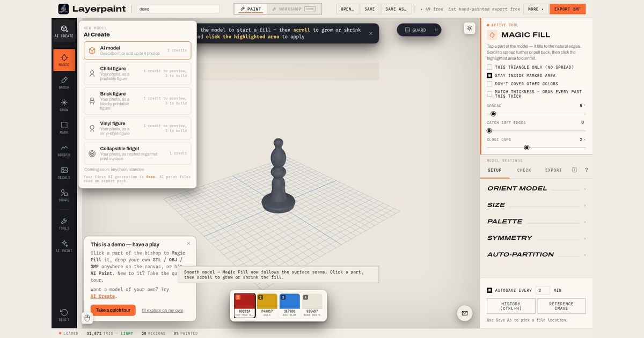This screenshot has height=338, width=644.
Task: Enable This Triangle Only checkbox
Action: click(489, 67)
